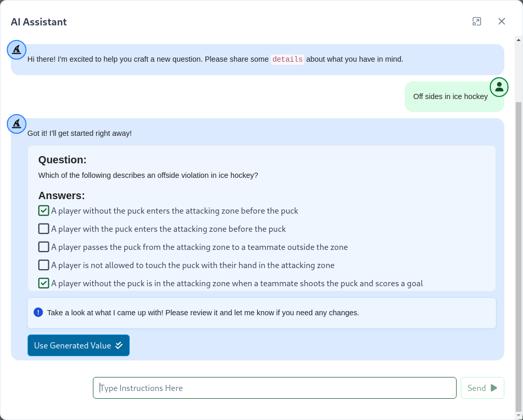Select the Question section heading
This screenshot has width=523, height=420.
coord(62,160)
